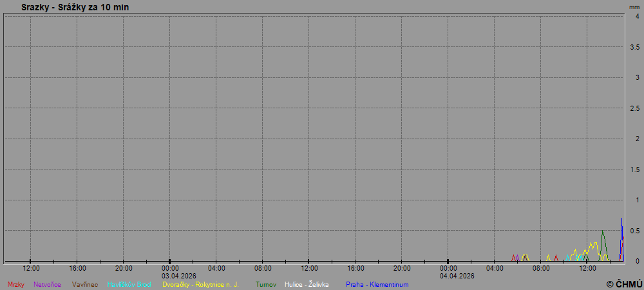
Task: Select the Netvořice legend entry
Action: click(x=47, y=284)
